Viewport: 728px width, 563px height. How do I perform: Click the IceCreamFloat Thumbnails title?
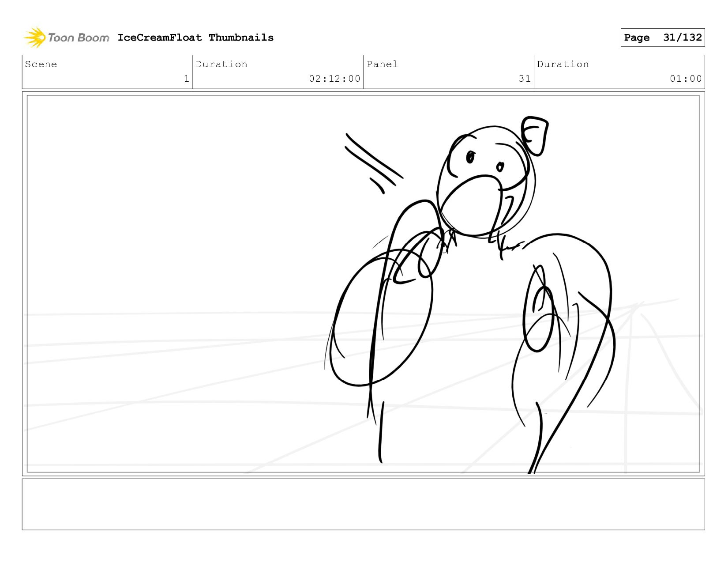(x=195, y=38)
